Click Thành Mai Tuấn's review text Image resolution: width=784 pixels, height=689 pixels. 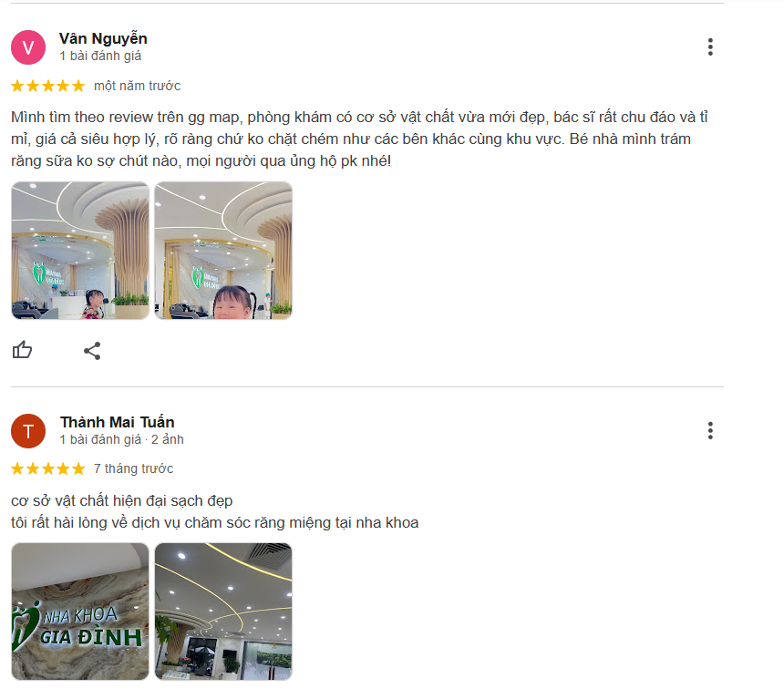[x=215, y=511]
